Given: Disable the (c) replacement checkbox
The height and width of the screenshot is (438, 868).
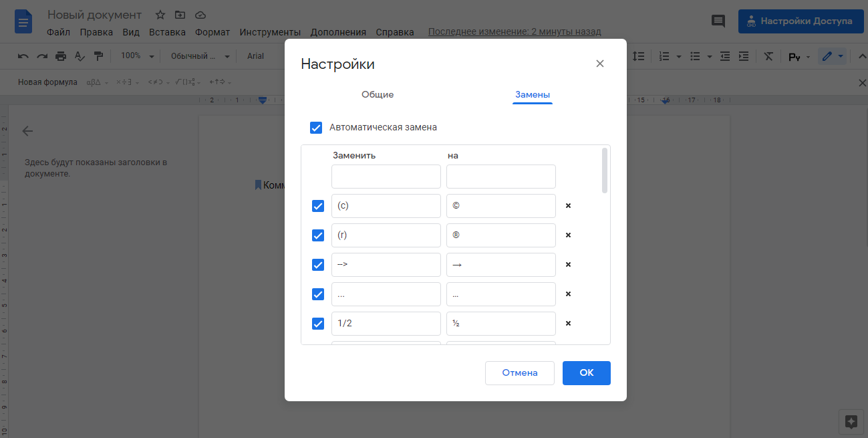Looking at the screenshot, I should click(318, 206).
